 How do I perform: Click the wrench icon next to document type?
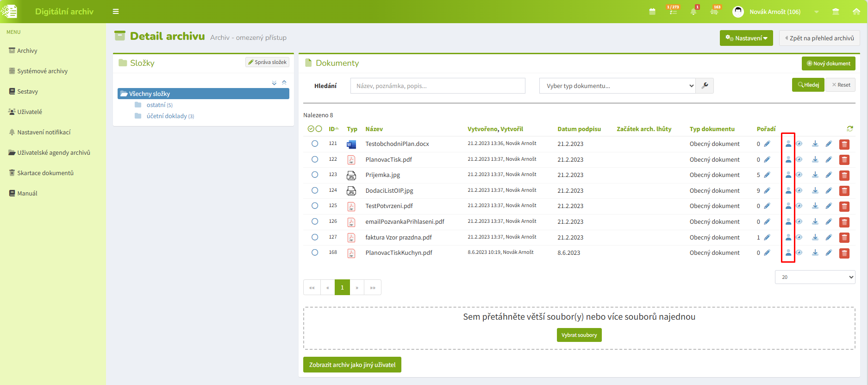point(705,86)
